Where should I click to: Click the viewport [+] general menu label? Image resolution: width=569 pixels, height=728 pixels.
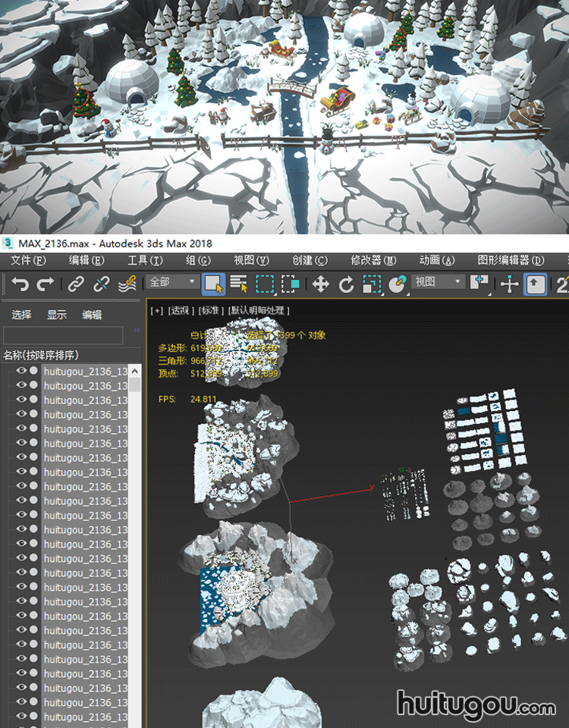coord(158,310)
